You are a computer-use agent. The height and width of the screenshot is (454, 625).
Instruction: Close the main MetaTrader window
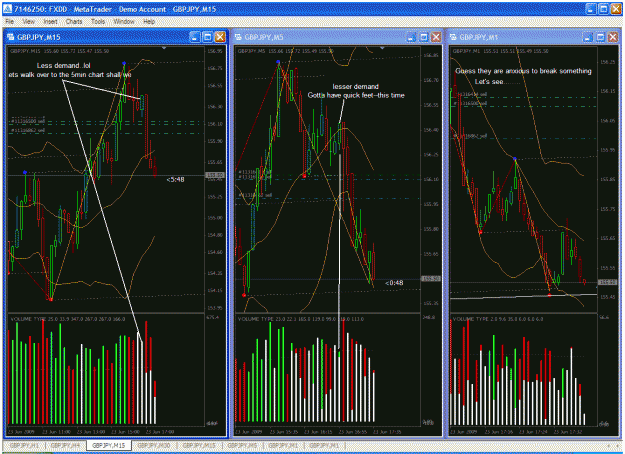pos(616,9)
